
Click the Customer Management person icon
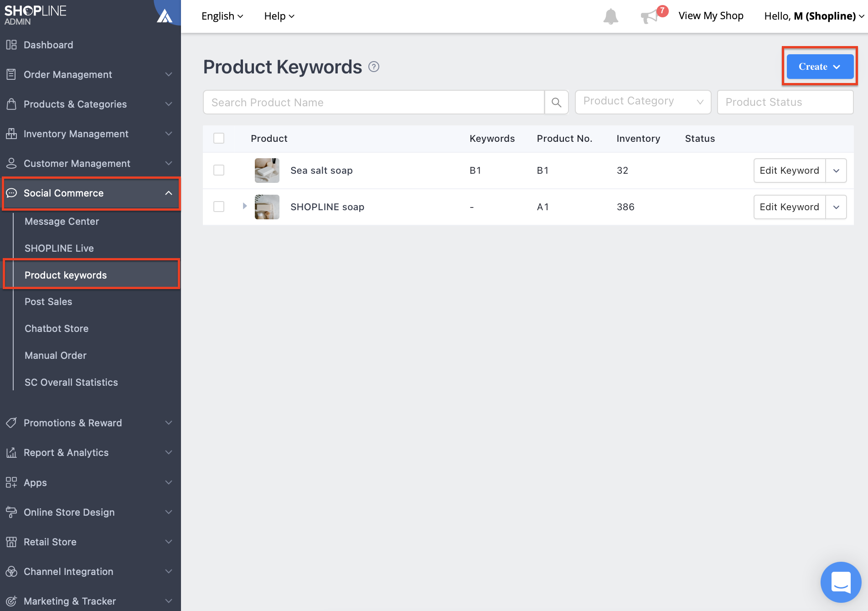pos(11,163)
